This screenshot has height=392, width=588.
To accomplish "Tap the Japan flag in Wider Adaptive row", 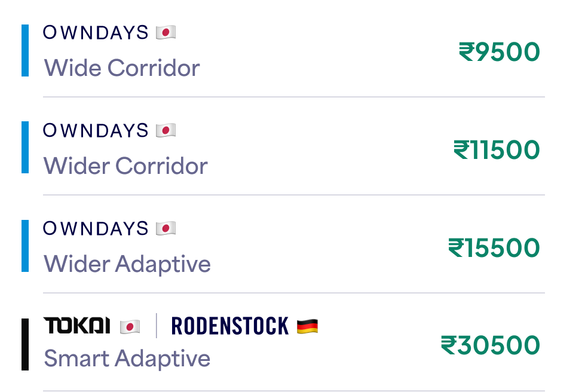I will (x=166, y=228).
